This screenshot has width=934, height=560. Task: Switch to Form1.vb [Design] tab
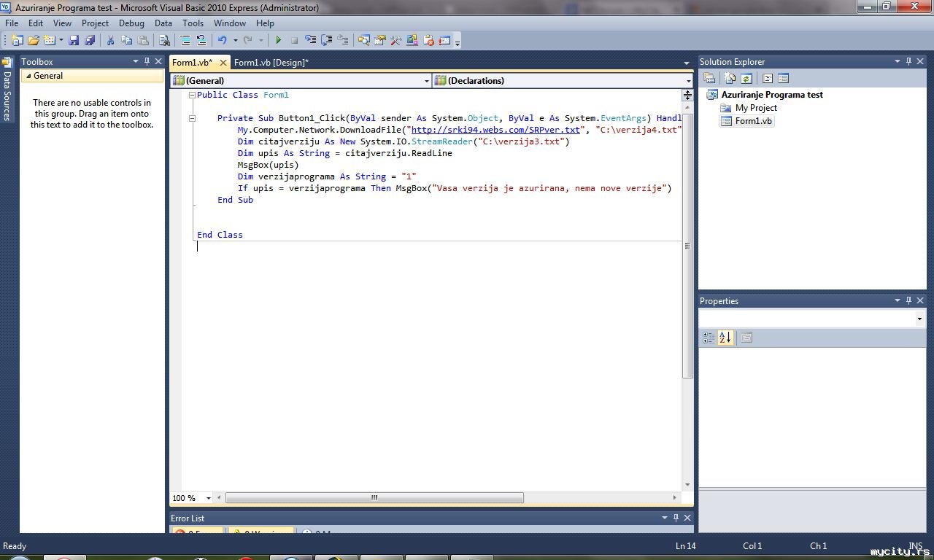(x=271, y=63)
